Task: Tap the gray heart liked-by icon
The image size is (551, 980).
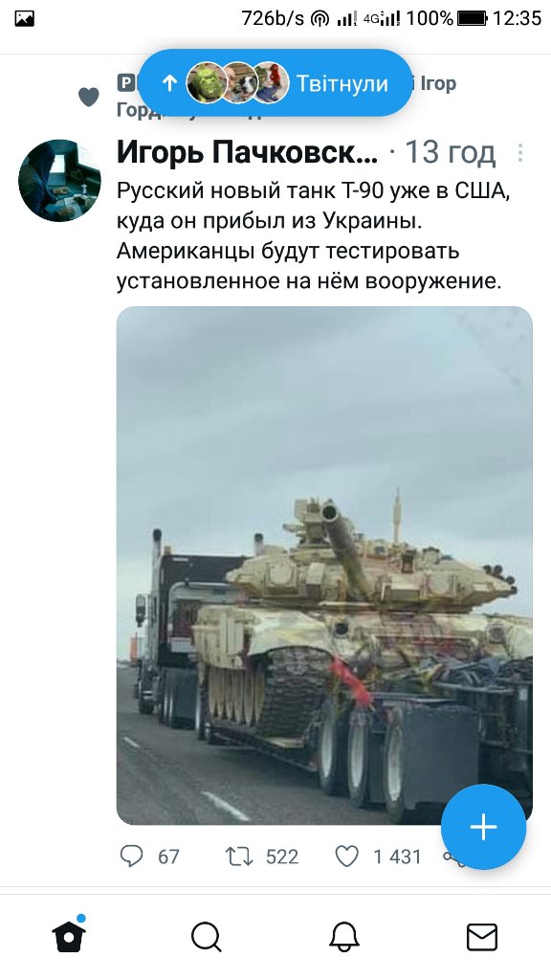Action: (89, 97)
